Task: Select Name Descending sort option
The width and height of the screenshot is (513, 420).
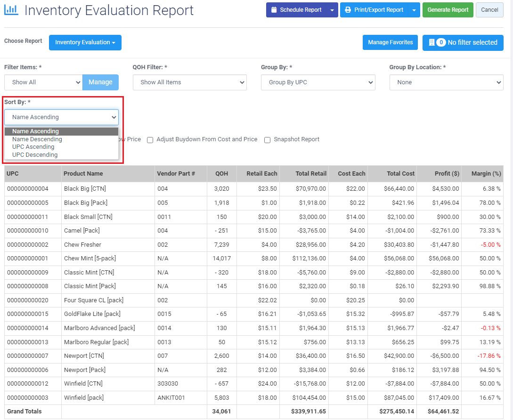Action: coord(62,139)
